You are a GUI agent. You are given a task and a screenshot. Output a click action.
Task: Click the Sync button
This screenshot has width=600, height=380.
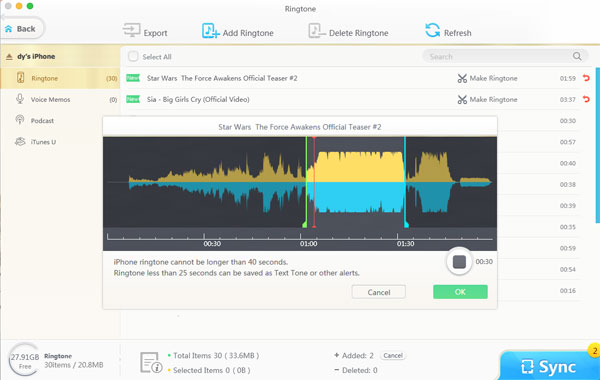click(x=549, y=367)
